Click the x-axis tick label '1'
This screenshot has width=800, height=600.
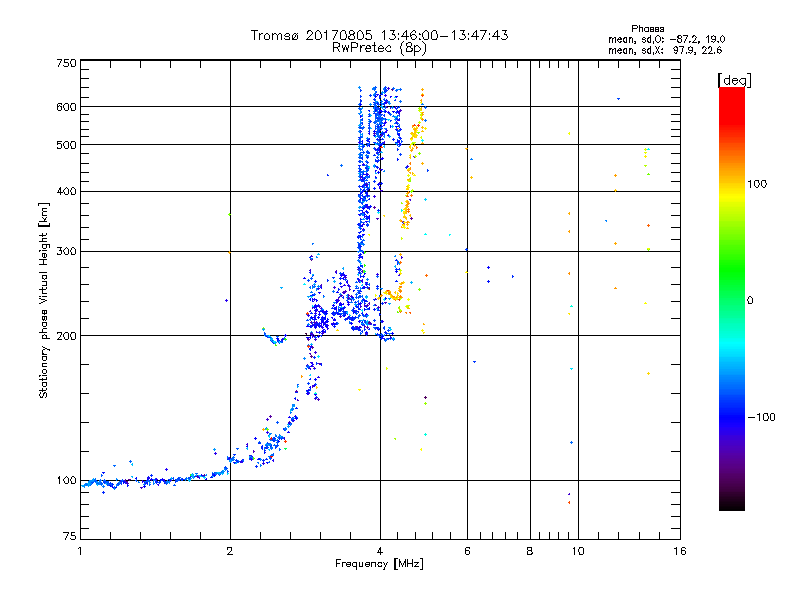tap(80, 551)
